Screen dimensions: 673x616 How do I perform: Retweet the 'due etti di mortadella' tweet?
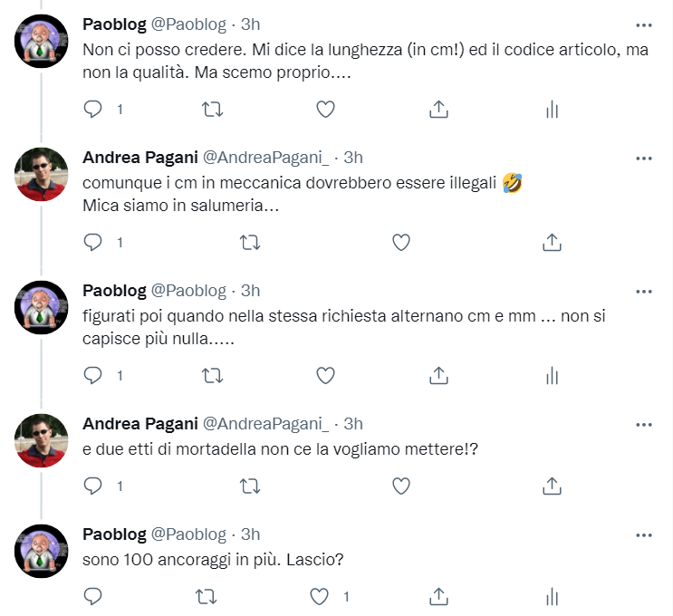[x=249, y=486]
